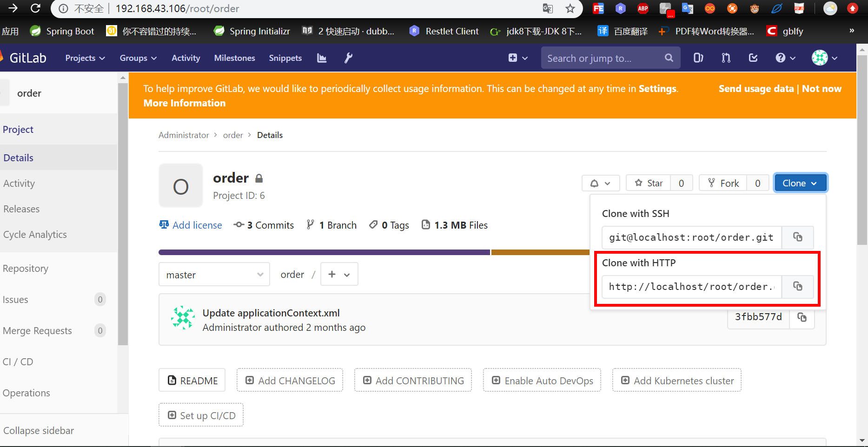Viewport: 868px width, 447px height.
Task: Bookmark this page with the star icon
Action: tap(570, 8)
